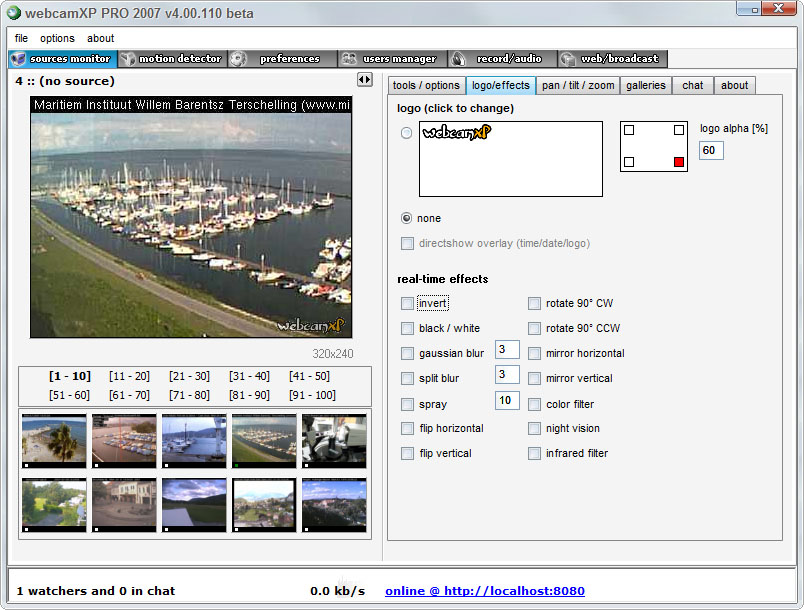The height and width of the screenshot is (610, 804).
Task: Enable rotate 90° CCW checkbox
Action: 534,329
